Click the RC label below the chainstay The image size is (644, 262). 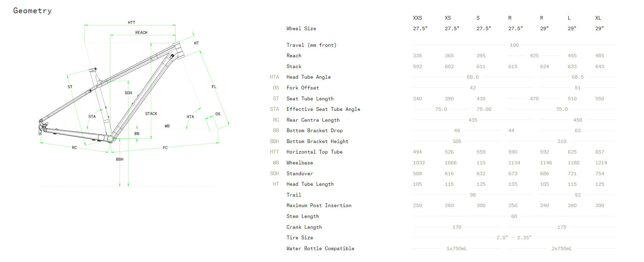pyautogui.click(x=74, y=148)
